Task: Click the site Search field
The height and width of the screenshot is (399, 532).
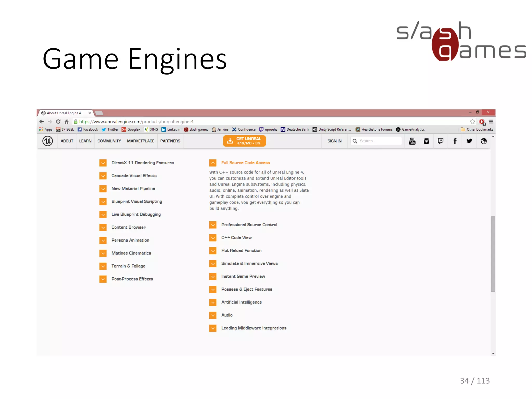Action: [x=376, y=141]
